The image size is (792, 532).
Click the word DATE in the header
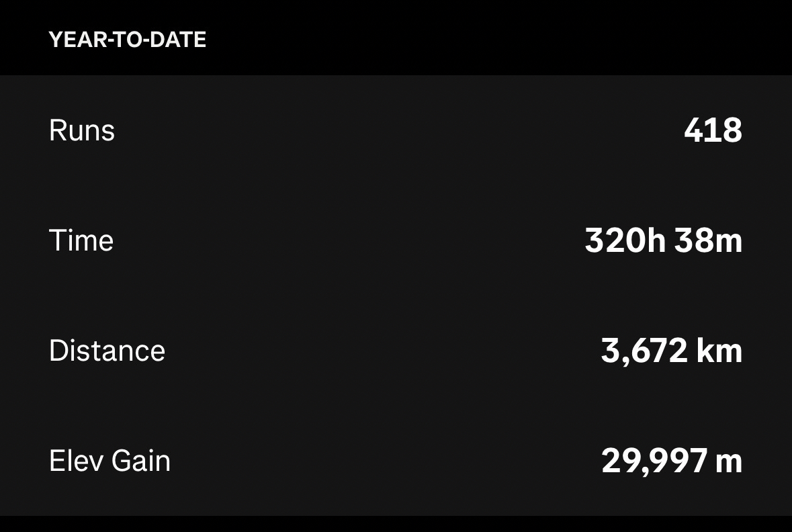coord(178,40)
